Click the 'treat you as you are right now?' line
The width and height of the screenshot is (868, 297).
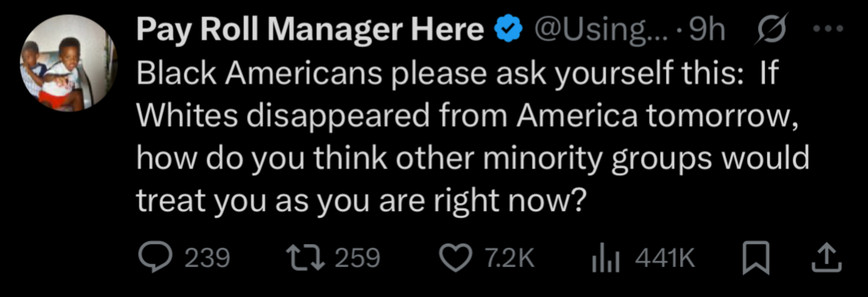point(361,200)
